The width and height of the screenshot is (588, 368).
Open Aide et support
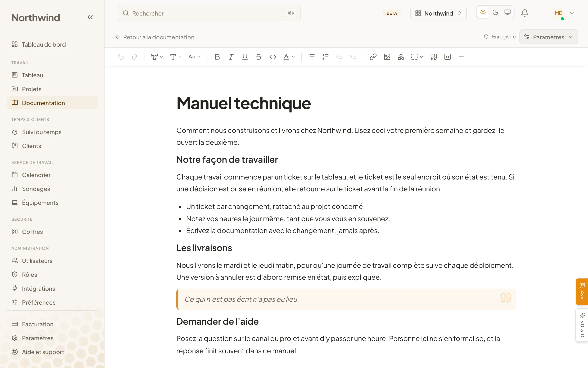click(52, 352)
